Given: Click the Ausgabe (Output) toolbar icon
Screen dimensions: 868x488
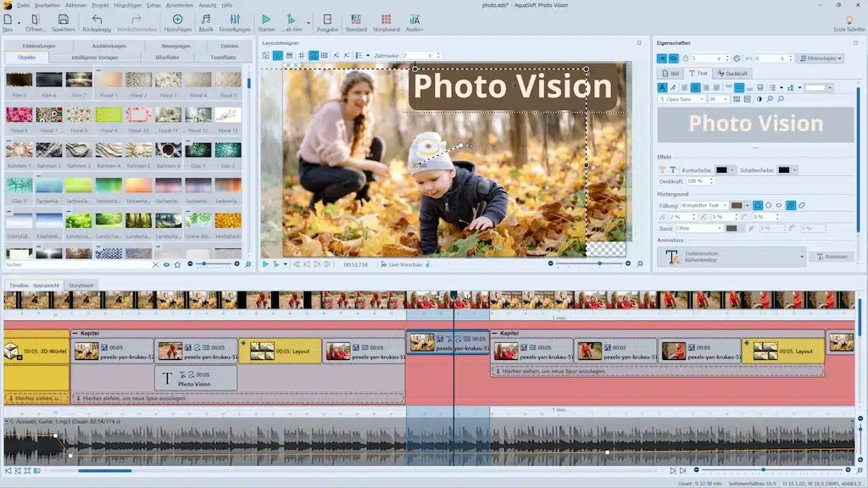Looking at the screenshot, I should click(x=328, y=23).
